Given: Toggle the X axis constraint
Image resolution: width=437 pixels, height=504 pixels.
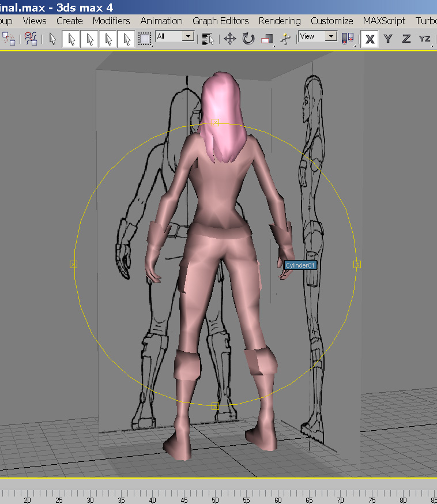Looking at the screenshot, I should pos(370,39).
